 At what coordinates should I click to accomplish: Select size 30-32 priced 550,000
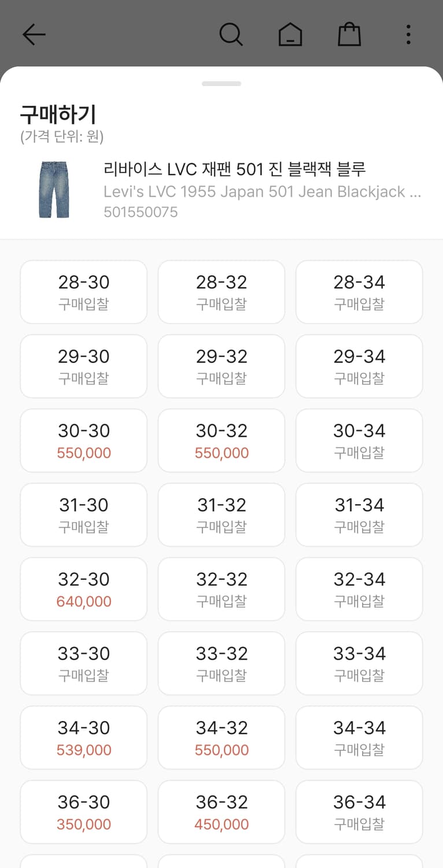pos(221,440)
